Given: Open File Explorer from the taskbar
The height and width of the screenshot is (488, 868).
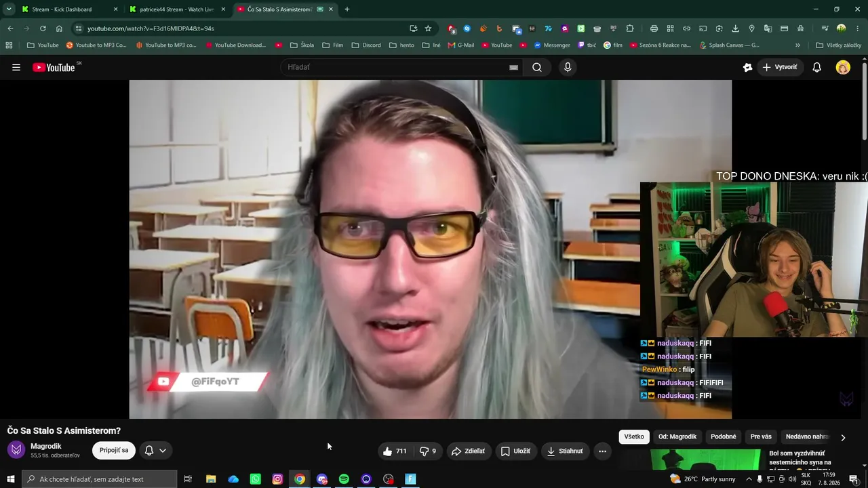Looking at the screenshot, I should pos(211,479).
